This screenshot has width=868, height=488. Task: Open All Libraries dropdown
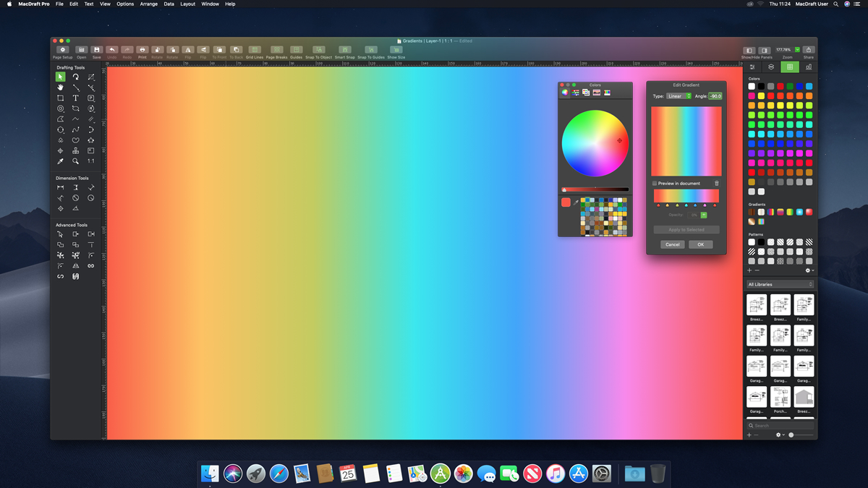780,285
